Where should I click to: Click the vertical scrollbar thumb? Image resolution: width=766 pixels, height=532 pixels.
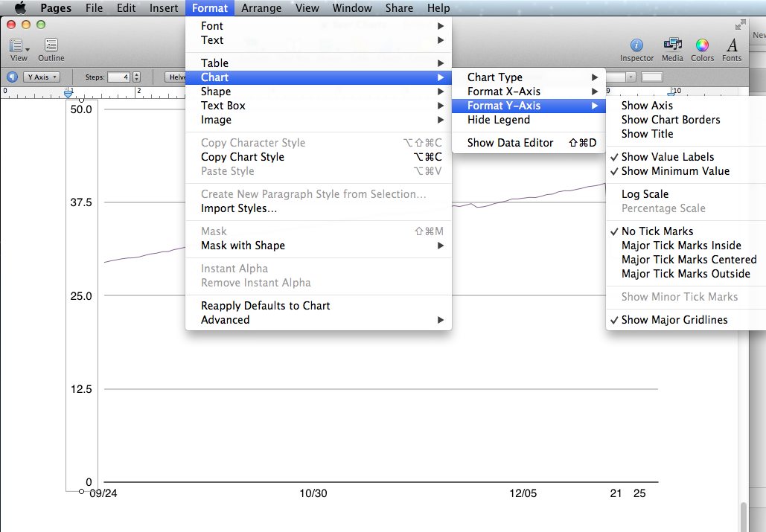pos(743,517)
